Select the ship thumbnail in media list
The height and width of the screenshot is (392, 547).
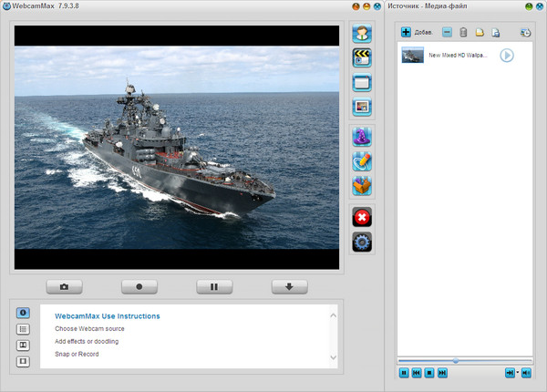point(412,56)
